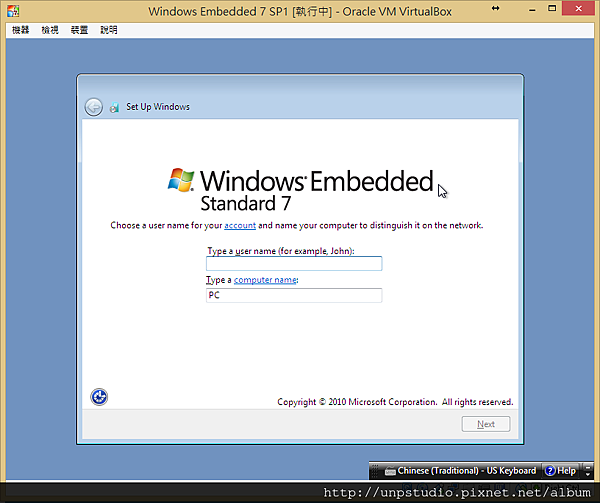This screenshot has height=503, width=600.
Task: Open the computer name hyperlink
Action: click(265, 280)
